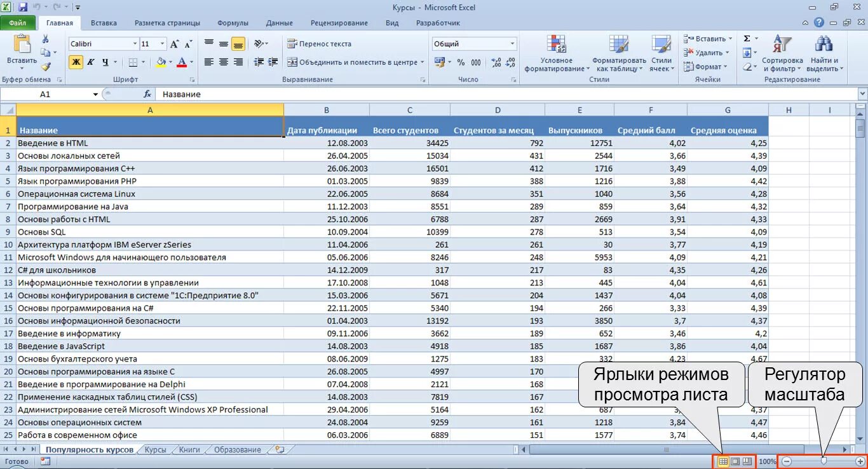Viewport: 868px width, 469px height.
Task: Select the Курсы sheet tab
Action: 155,449
